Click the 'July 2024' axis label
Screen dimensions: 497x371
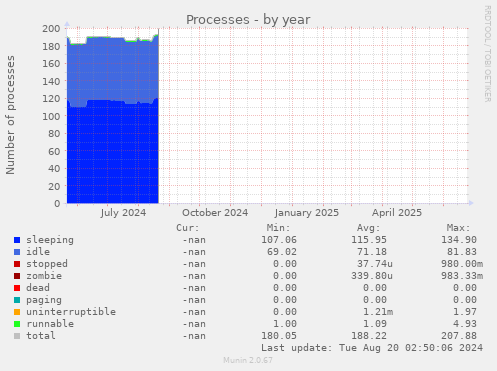(123, 213)
